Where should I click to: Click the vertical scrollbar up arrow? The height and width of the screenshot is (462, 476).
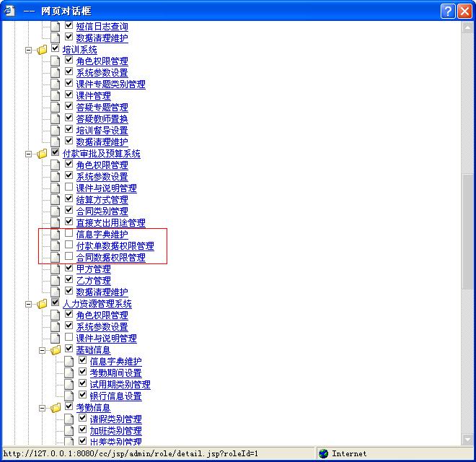click(467, 27)
